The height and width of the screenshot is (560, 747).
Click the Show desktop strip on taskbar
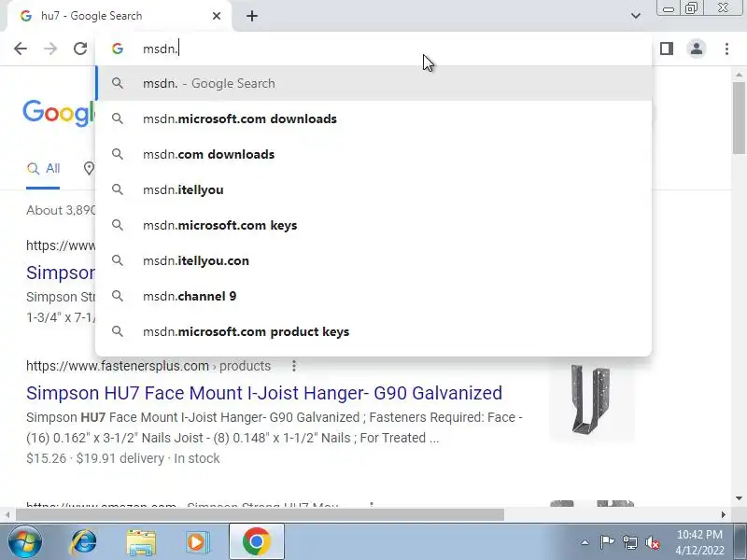[742, 541]
